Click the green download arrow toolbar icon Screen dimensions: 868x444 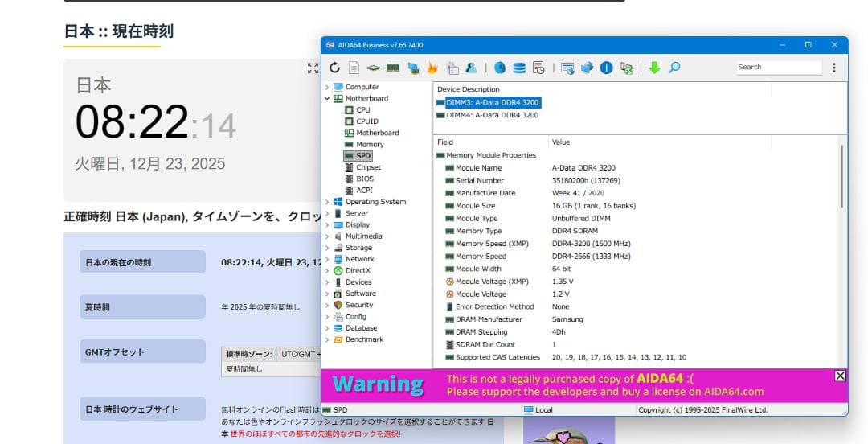[654, 68]
